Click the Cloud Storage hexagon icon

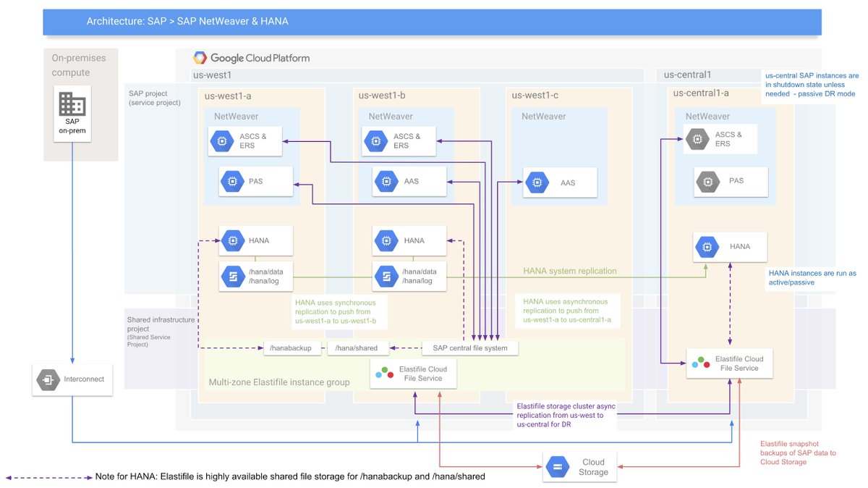click(557, 467)
